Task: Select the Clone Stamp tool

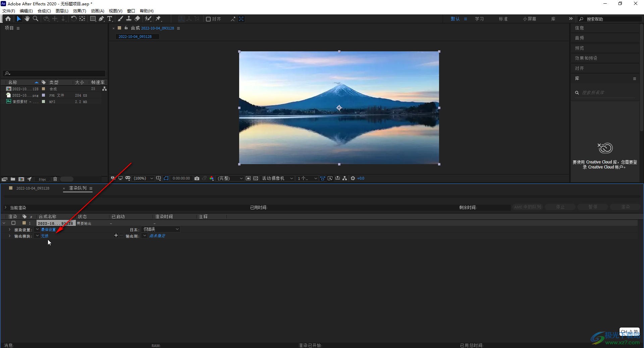Action: (x=129, y=19)
